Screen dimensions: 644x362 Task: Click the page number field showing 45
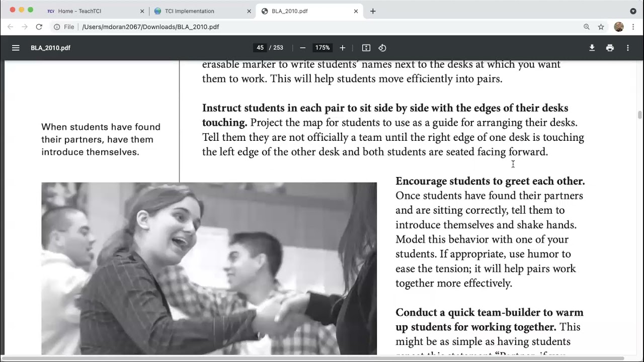pyautogui.click(x=260, y=48)
